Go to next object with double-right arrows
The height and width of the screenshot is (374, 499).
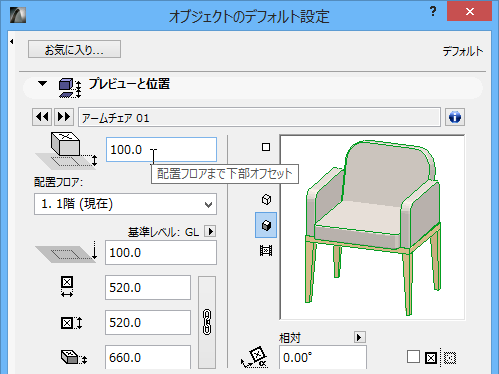click(x=64, y=117)
